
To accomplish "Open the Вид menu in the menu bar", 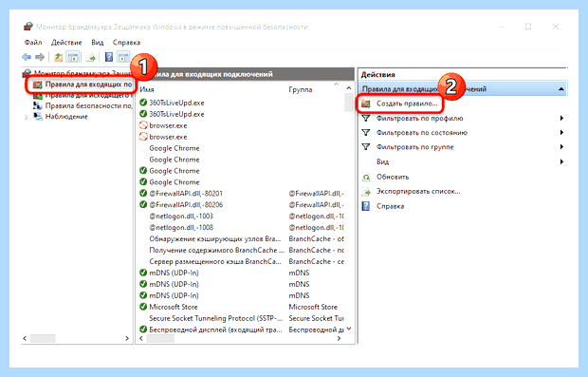I will pos(97,43).
